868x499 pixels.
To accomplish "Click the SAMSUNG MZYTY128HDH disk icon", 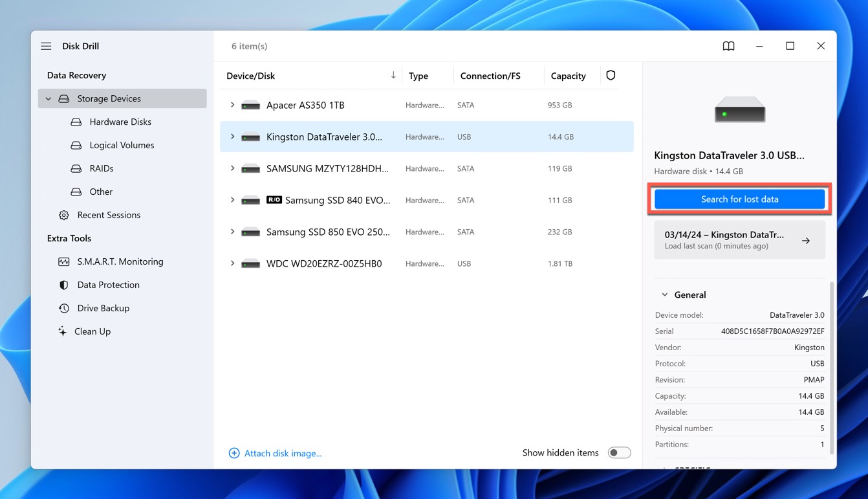I will [250, 168].
